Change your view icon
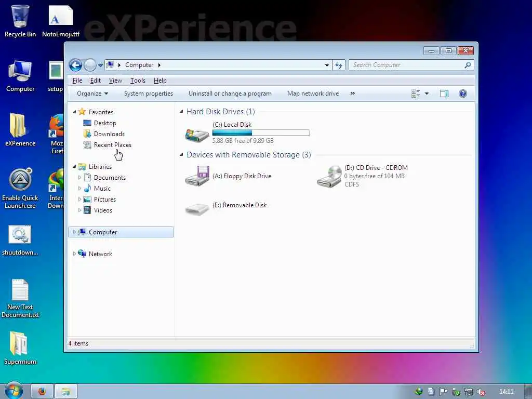 415,94
